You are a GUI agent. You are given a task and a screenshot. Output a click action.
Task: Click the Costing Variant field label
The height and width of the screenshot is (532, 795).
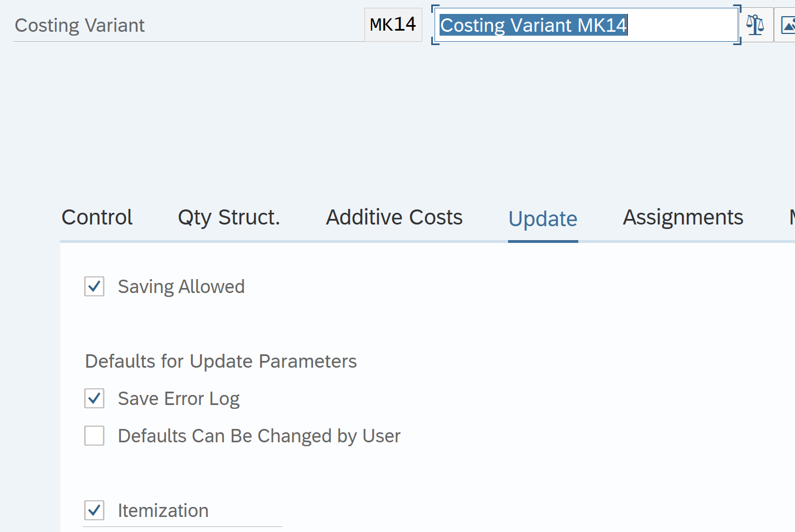(x=80, y=26)
